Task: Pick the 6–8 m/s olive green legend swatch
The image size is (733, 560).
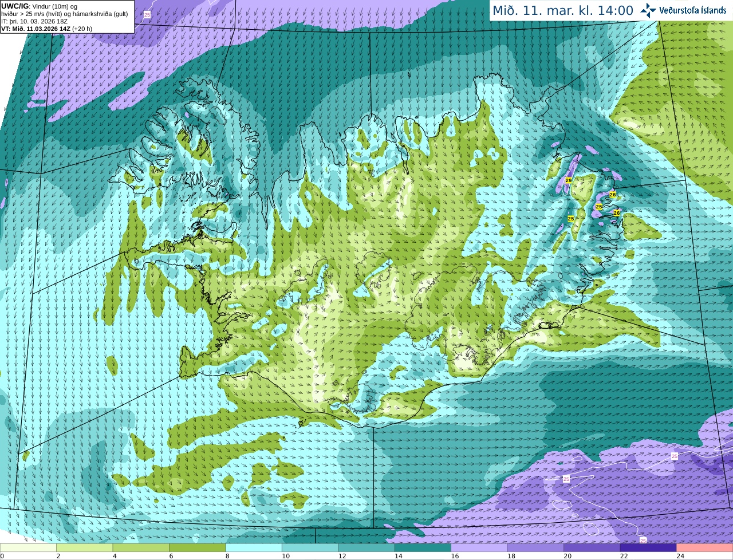Action: 197,547
